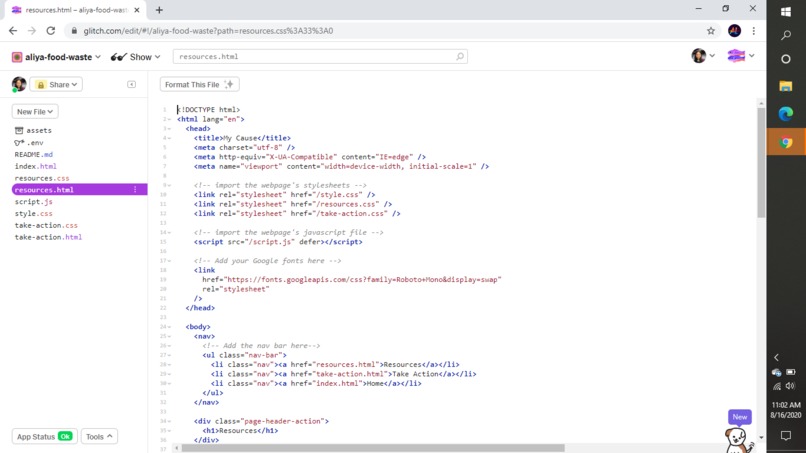Click the magnifier icon in search field

(460, 57)
